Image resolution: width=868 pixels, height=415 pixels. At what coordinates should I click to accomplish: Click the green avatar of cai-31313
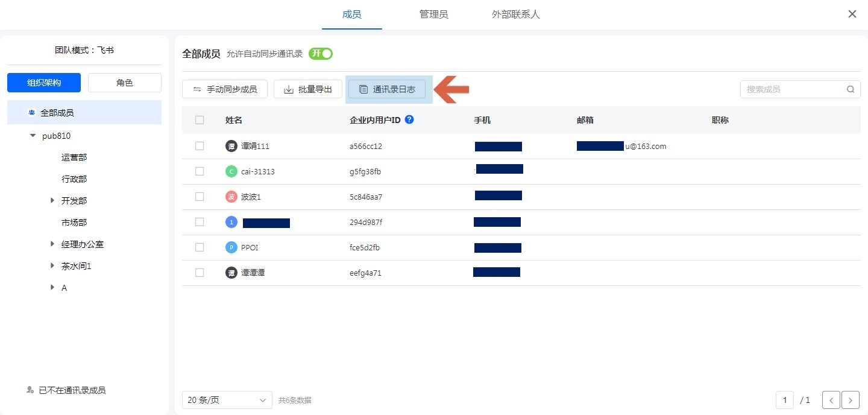pos(231,171)
